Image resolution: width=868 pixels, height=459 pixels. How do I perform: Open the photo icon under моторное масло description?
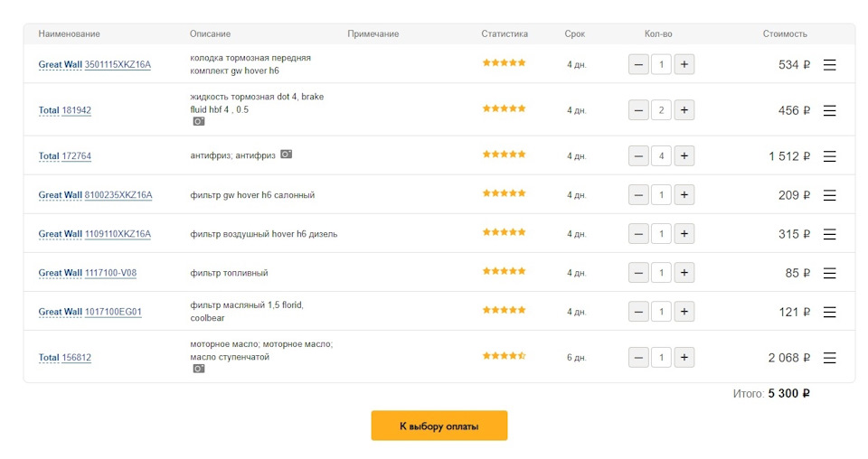(199, 369)
